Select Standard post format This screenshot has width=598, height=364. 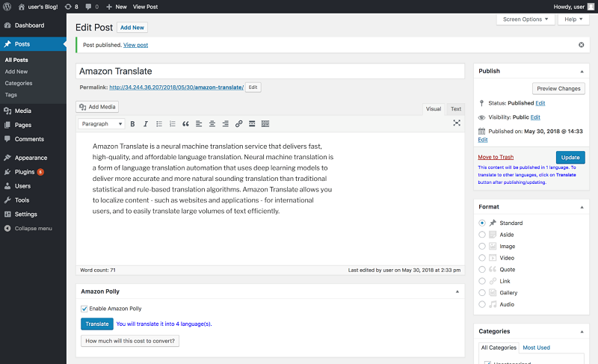click(x=482, y=223)
